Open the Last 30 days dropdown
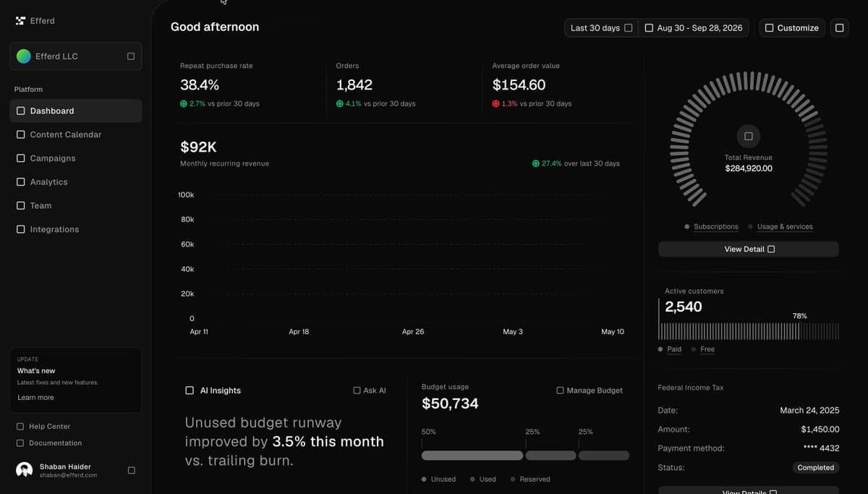Viewport: 868px width, 494px height. pyautogui.click(x=601, y=27)
